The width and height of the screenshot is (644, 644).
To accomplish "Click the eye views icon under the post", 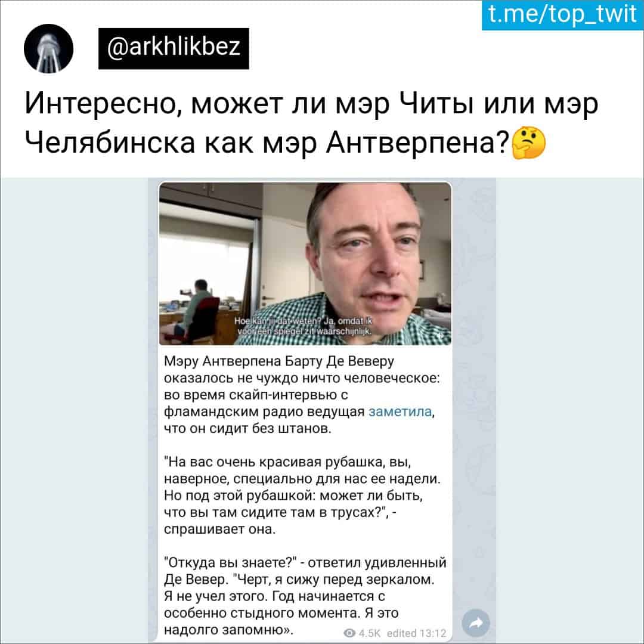I will (349, 633).
